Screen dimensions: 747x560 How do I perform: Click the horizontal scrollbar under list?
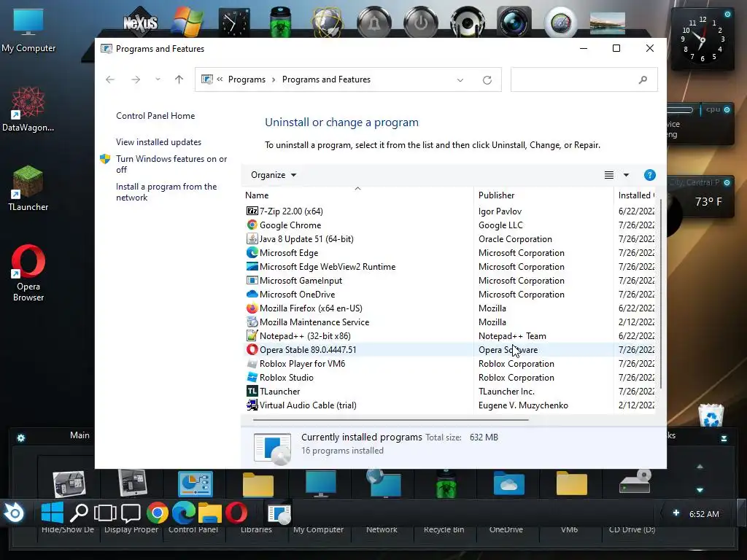391,420
